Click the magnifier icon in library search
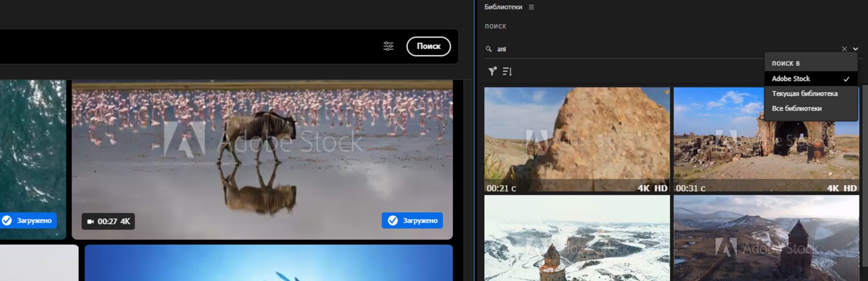The height and width of the screenshot is (281, 868). pyautogui.click(x=489, y=49)
